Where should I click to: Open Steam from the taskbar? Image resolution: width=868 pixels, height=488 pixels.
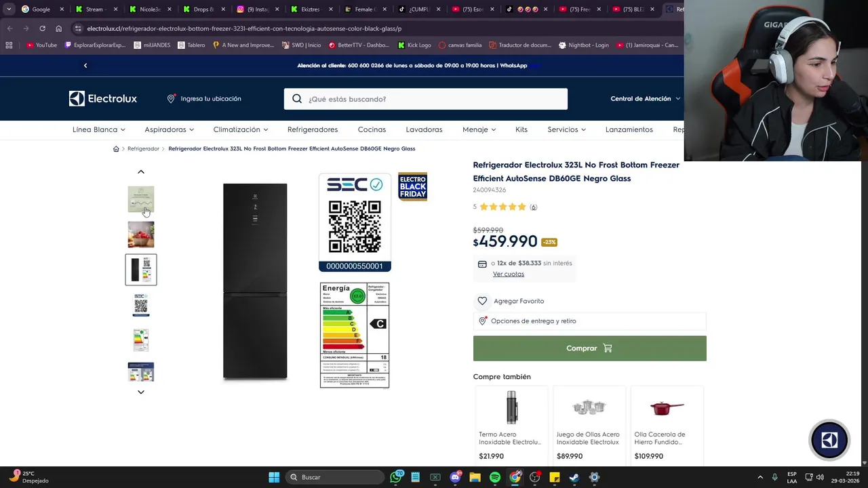point(574,477)
